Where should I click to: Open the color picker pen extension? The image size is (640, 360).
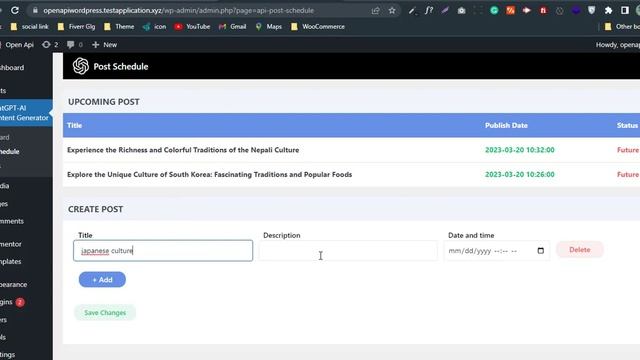(413, 11)
